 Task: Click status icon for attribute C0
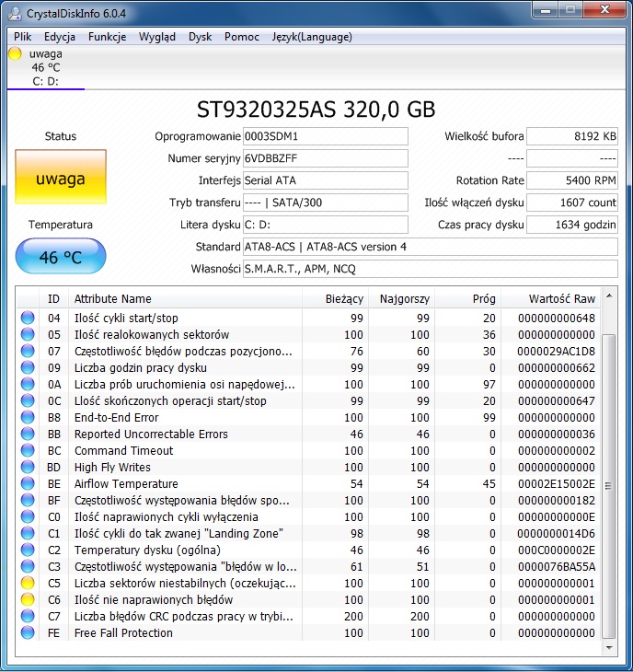[x=28, y=516]
